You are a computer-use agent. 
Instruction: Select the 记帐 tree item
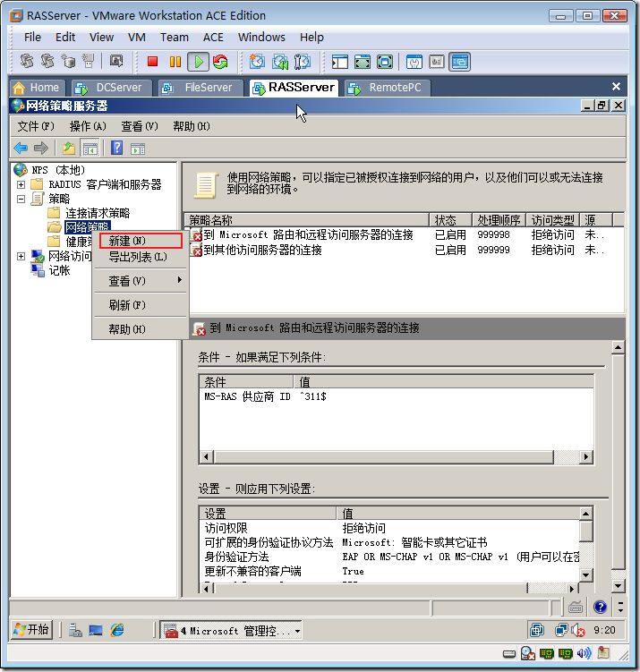[59, 270]
